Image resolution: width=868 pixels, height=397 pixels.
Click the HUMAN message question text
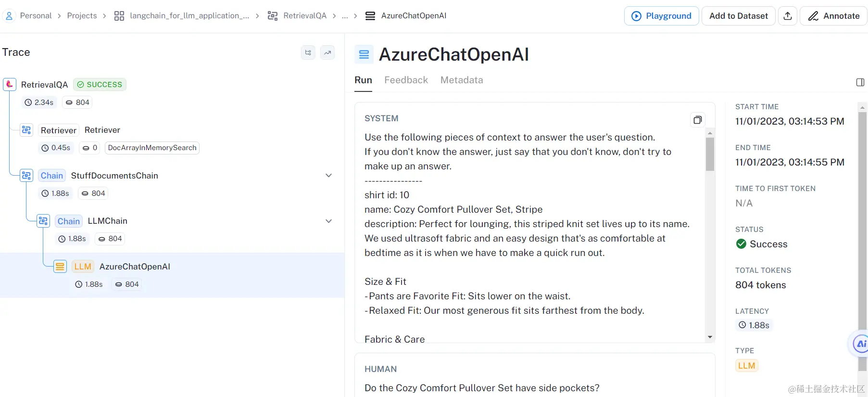pyautogui.click(x=482, y=388)
